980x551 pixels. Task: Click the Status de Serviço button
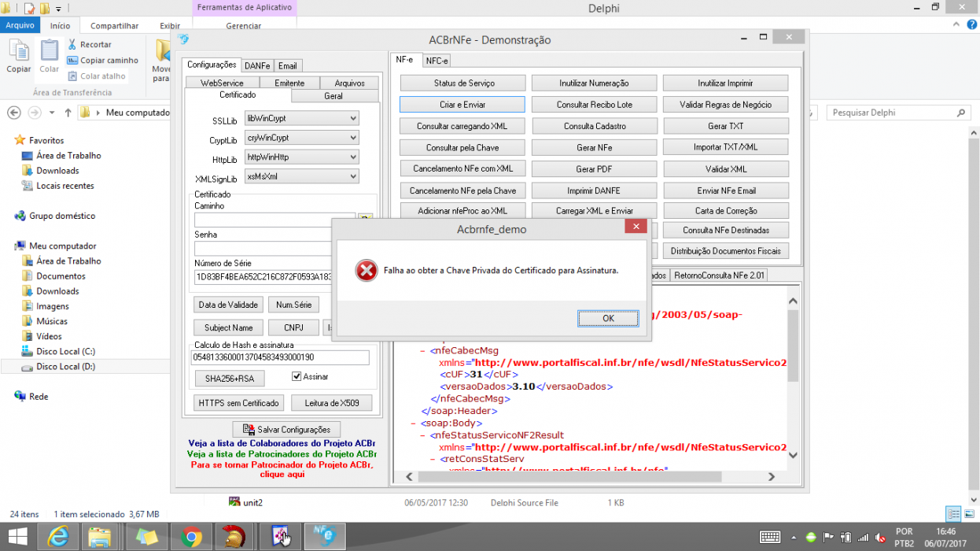coord(464,83)
